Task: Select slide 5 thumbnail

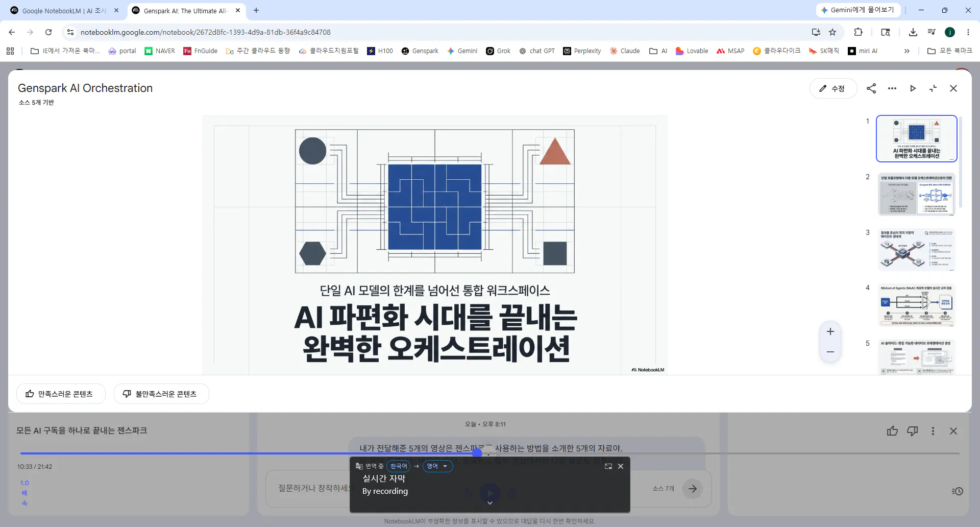Action: (917, 357)
